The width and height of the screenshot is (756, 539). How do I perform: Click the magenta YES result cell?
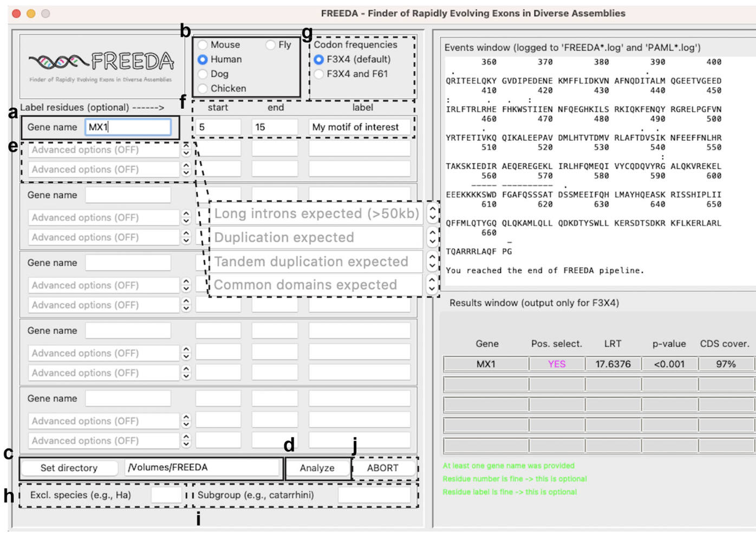tap(557, 364)
